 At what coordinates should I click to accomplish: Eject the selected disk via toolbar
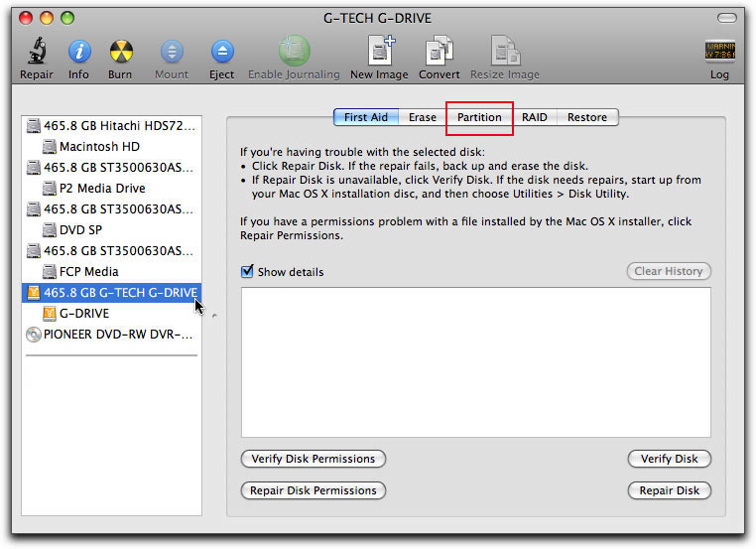tap(222, 52)
